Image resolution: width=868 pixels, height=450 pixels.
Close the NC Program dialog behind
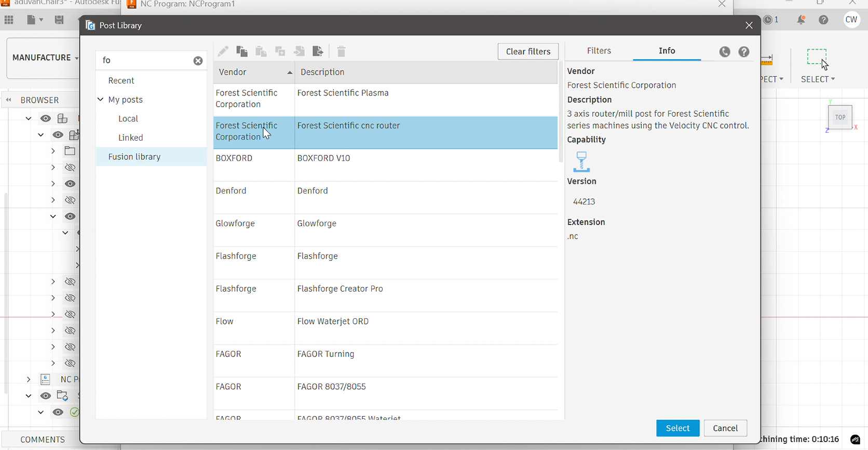pos(722,4)
